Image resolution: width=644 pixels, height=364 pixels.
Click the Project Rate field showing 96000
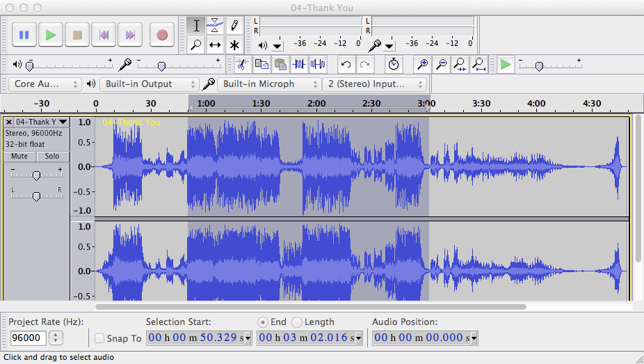(x=28, y=338)
